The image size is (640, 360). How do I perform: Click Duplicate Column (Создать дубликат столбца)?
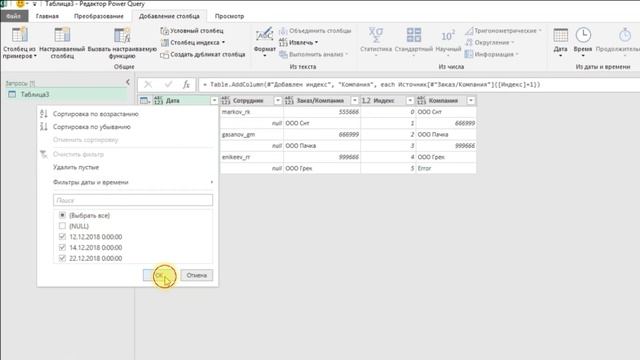click(203, 54)
